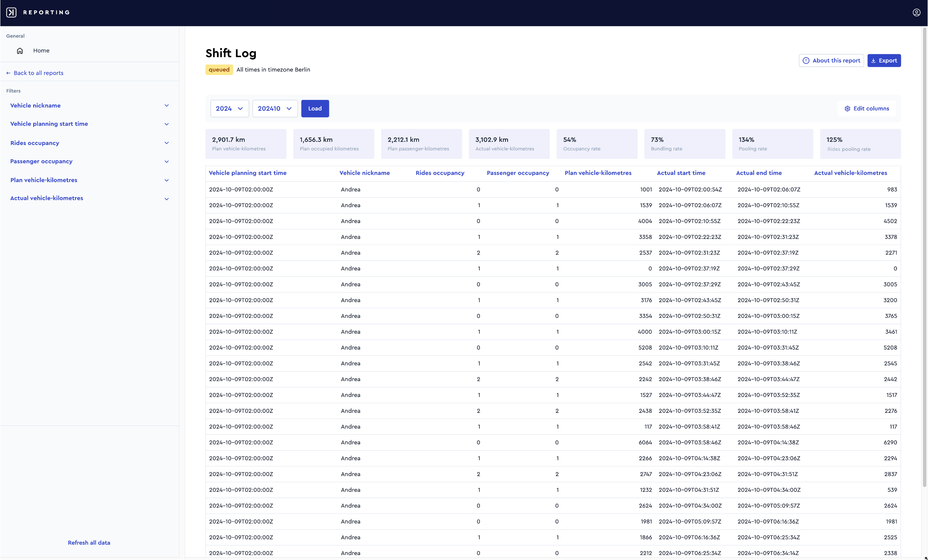The width and height of the screenshot is (928, 560).
Task: Click the 54% Occupancy rate card
Action: [x=597, y=144]
